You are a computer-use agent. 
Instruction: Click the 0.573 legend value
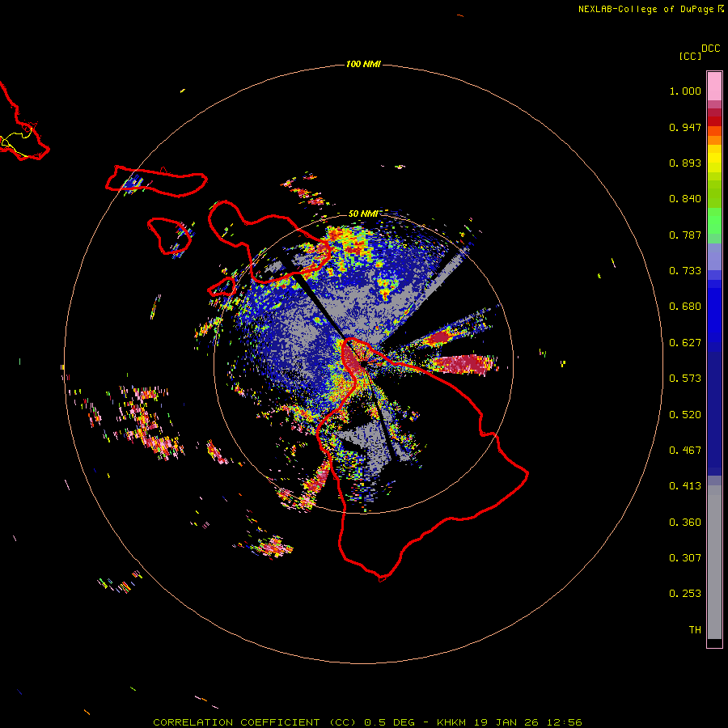685,379
